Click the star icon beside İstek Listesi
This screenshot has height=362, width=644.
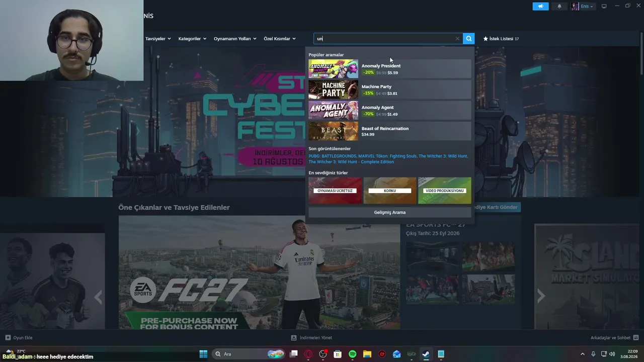[x=486, y=39]
